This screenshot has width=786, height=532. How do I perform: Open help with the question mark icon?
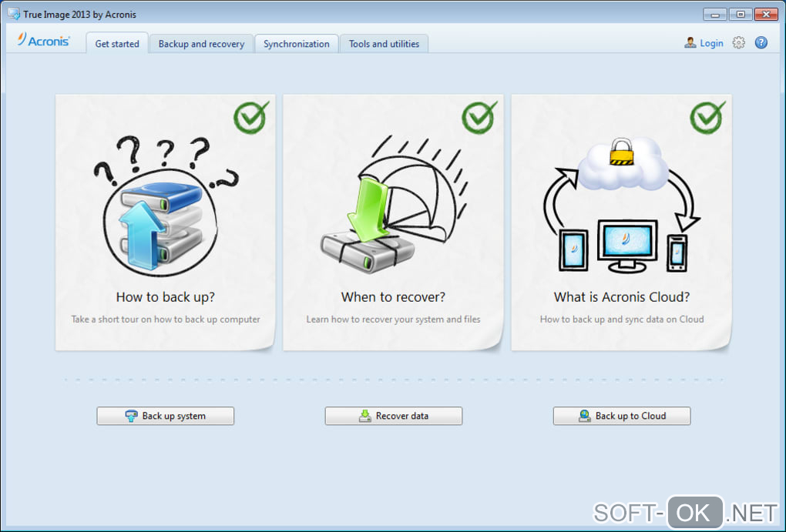tap(761, 42)
